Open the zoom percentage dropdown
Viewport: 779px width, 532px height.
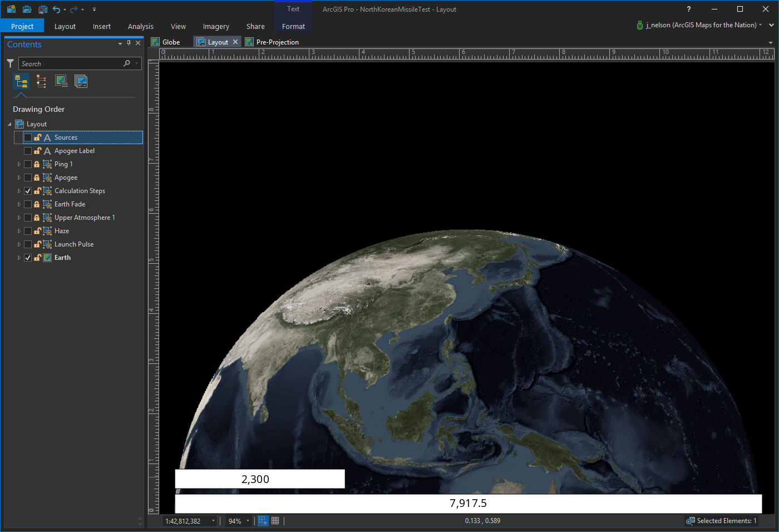tap(248, 521)
